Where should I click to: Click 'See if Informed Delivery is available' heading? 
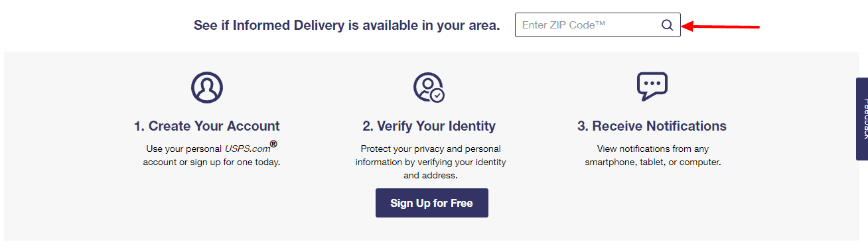[346, 25]
